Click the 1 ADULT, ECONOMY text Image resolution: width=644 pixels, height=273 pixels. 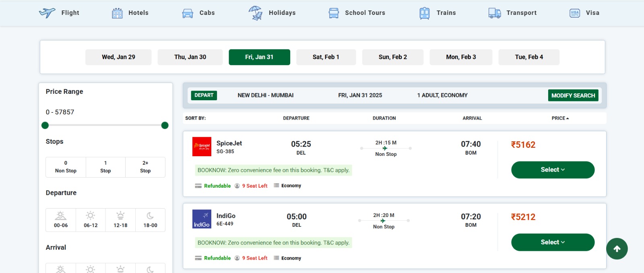(x=442, y=95)
